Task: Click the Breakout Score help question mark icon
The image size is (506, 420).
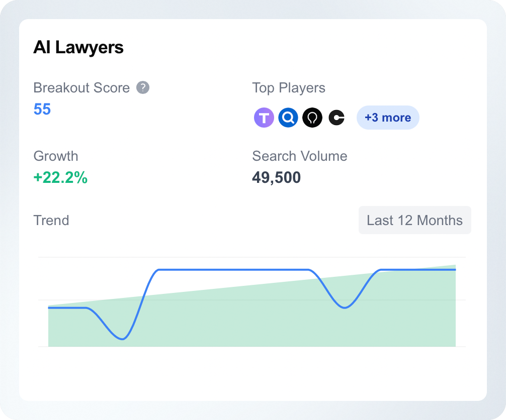Action: point(143,87)
